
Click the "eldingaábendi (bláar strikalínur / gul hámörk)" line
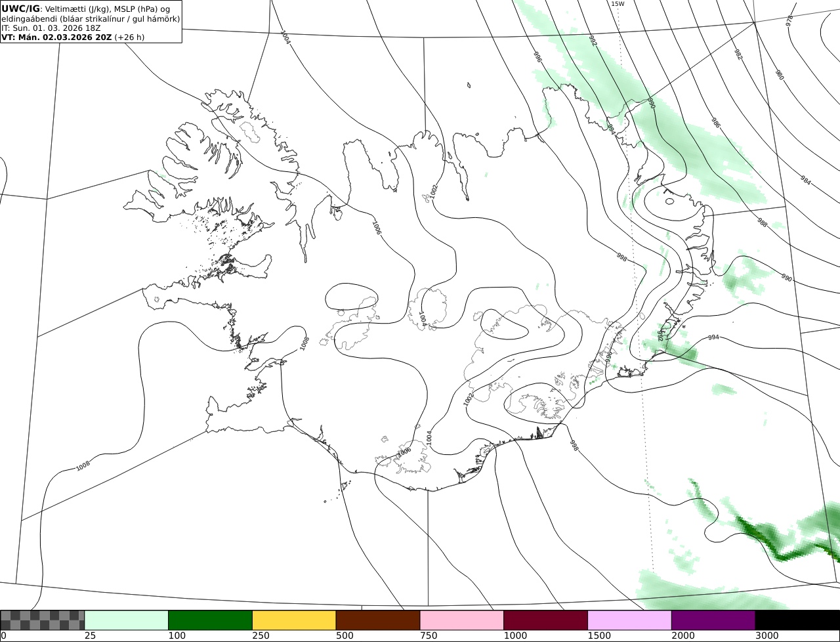(x=91, y=18)
